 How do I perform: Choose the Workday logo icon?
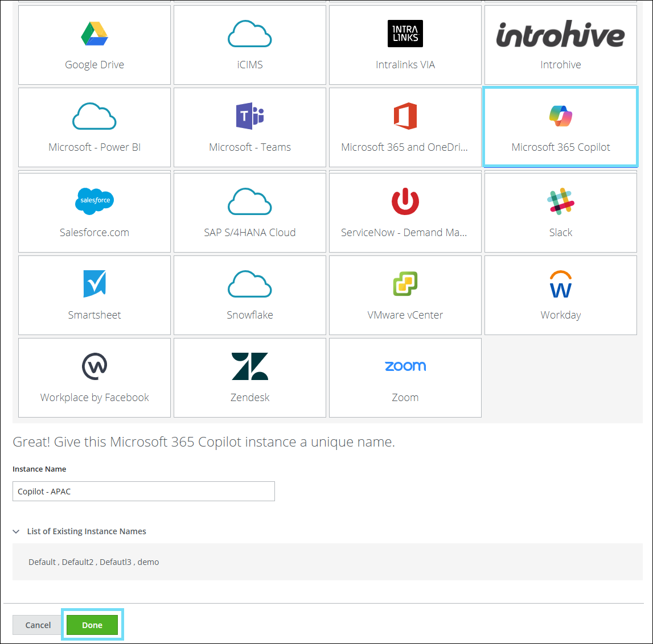click(561, 284)
